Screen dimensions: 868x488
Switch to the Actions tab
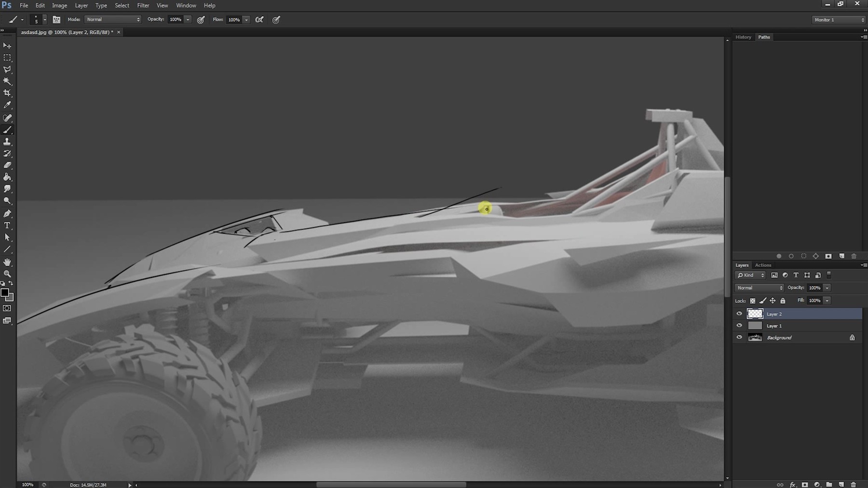[763, 265]
